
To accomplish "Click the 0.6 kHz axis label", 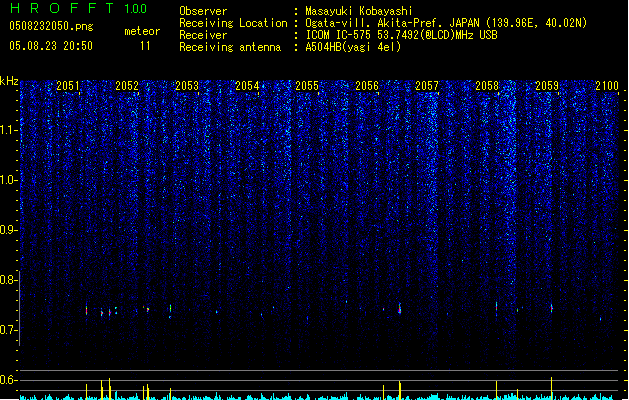I will pos(9,380).
